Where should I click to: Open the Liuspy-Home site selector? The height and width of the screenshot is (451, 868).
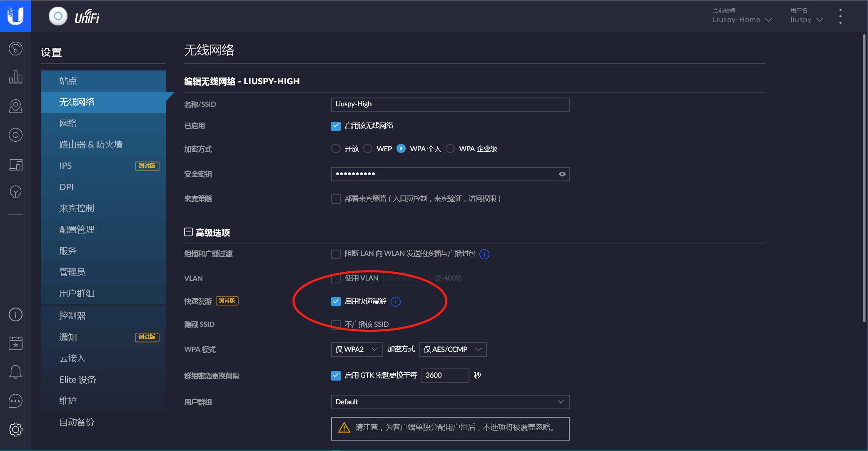point(743,19)
